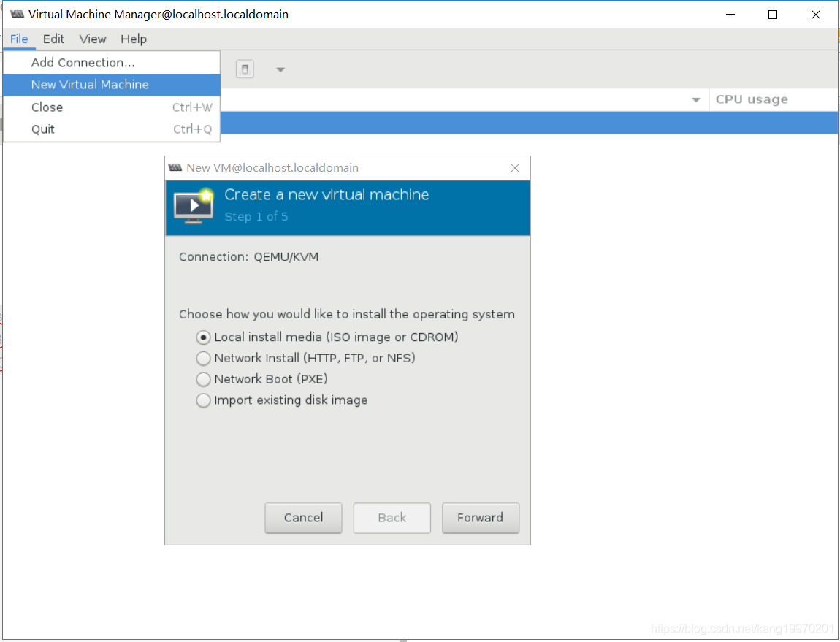Open the View menu
This screenshot has width=840, height=642.
click(x=93, y=39)
